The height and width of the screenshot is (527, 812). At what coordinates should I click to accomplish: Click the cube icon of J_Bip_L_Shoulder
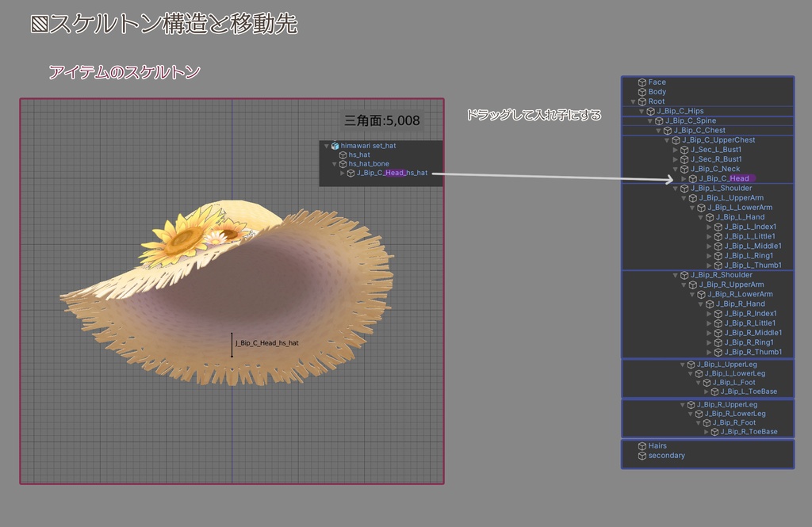click(684, 189)
